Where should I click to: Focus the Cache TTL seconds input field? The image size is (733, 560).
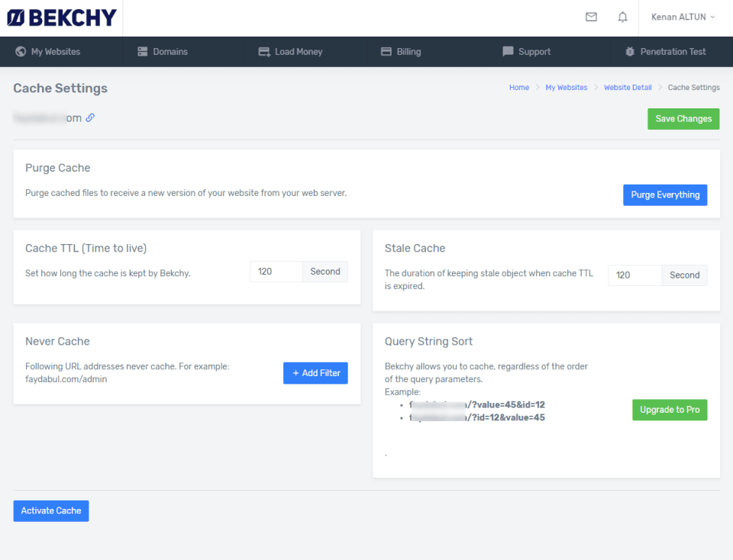tap(276, 272)
